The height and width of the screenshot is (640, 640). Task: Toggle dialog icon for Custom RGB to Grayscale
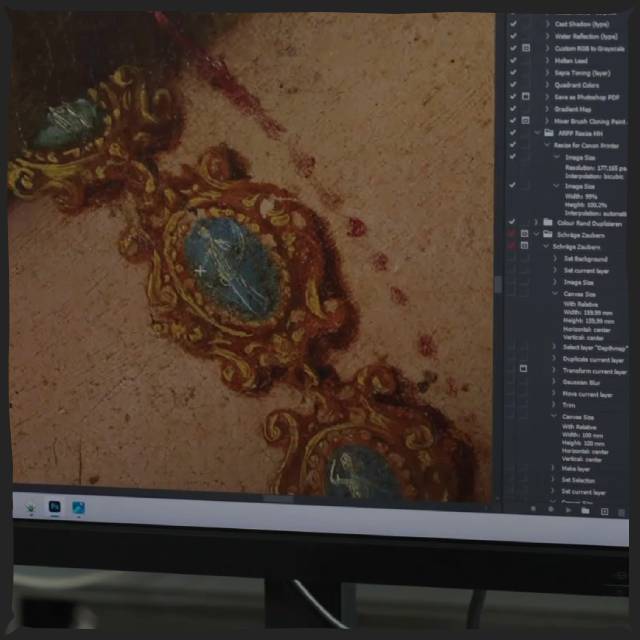click(526, 48)
